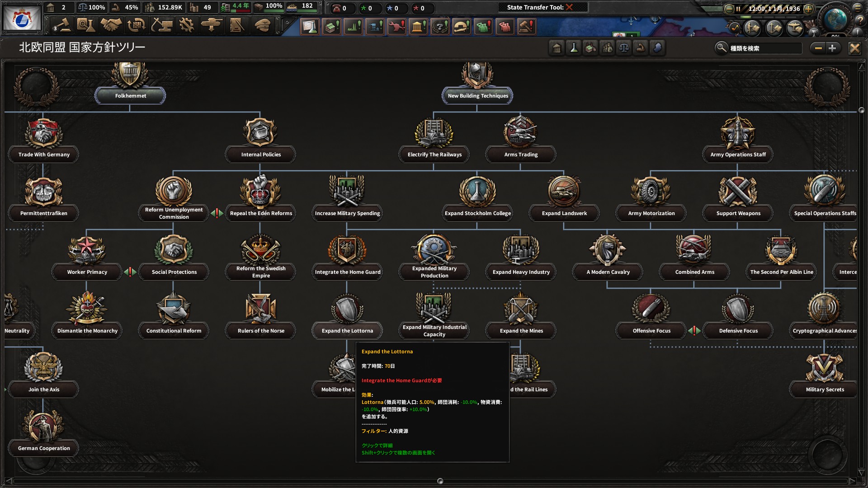Click the factory alert with green exclamation
Image resolution: width=868 pixels, height=488 pixels.
pyautogui.click(x=331, y=27)
